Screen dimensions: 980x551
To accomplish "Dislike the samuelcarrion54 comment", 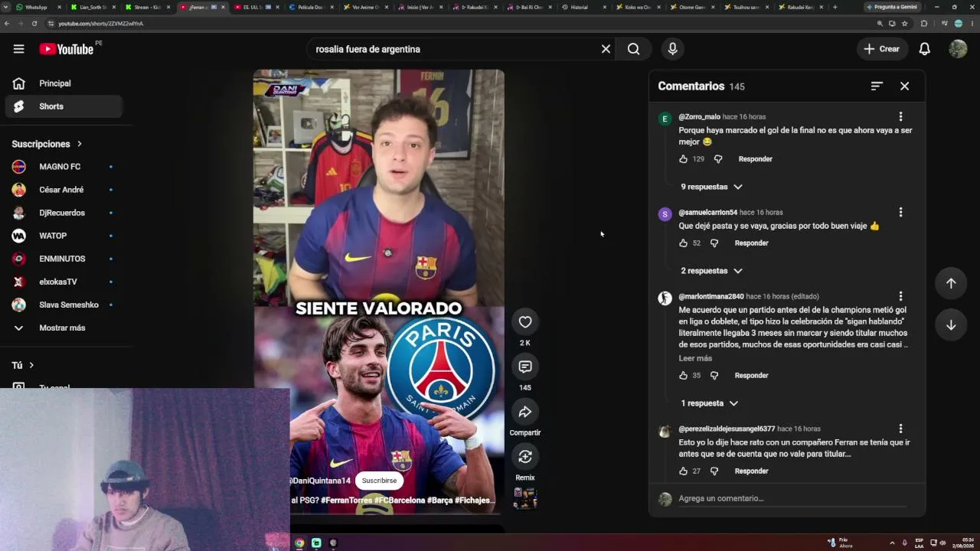I will [714, 243].
